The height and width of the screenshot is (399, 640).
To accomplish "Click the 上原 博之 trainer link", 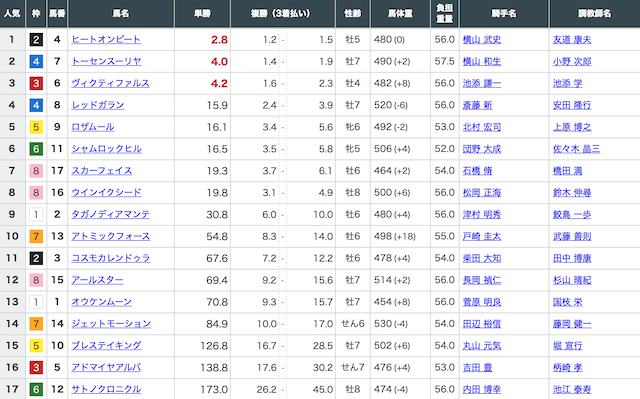I will click(572, 127).
